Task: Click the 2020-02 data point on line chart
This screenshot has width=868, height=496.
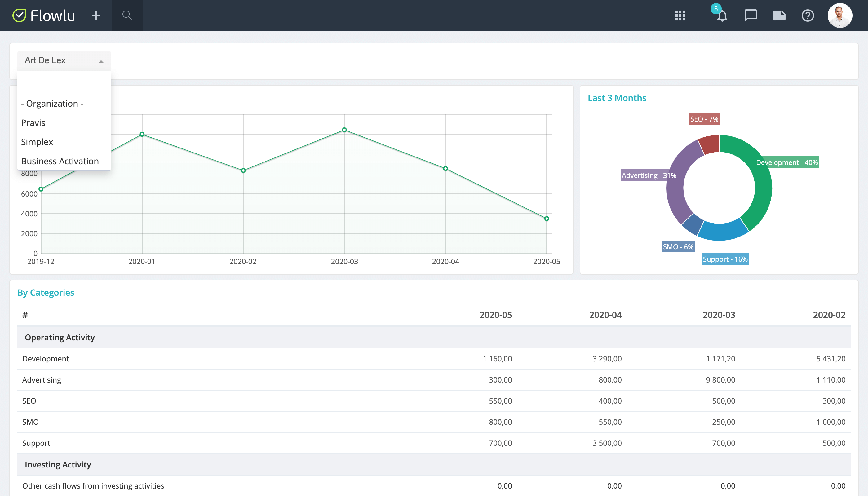Action: 243,171
